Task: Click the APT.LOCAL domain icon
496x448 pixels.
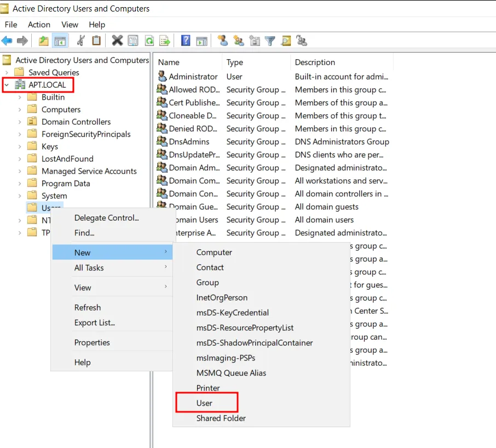Action: [x=20, y=84]
